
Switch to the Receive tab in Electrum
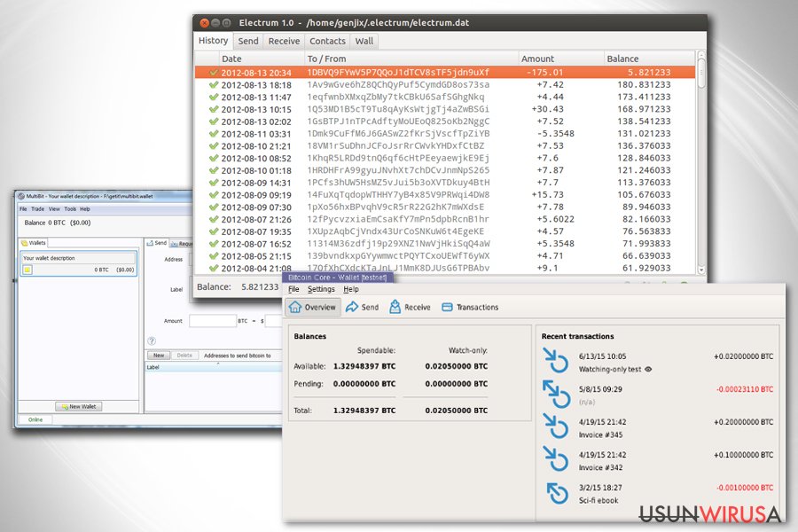284,42
